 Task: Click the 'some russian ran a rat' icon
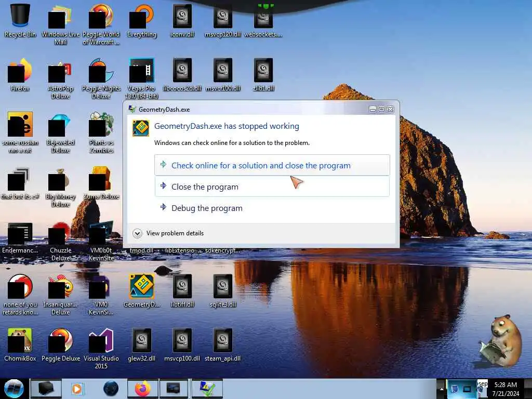(20, 133)
